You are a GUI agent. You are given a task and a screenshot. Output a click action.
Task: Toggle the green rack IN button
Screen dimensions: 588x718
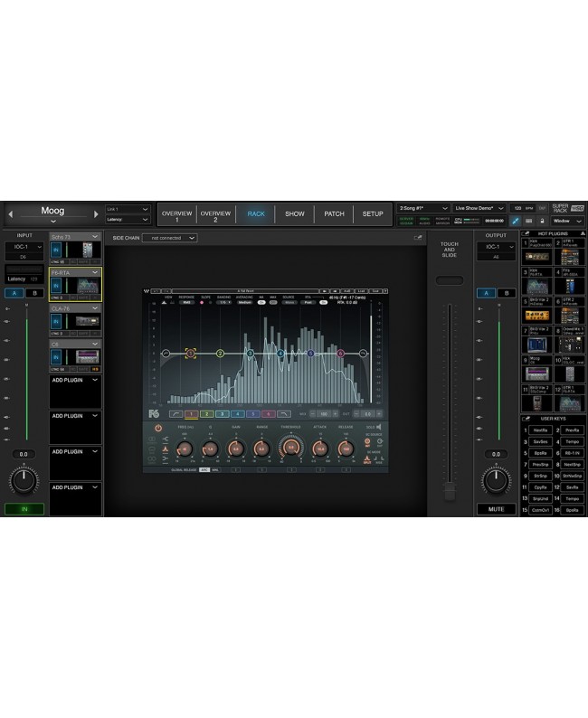(24, 509)
